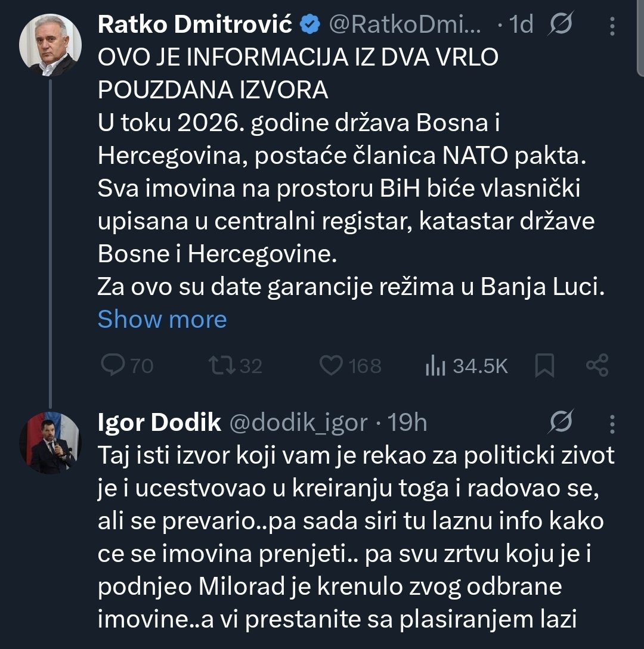This screenshot has width=644, height=649.
Task: Click the blue verified badge
Action: point(309,25)
